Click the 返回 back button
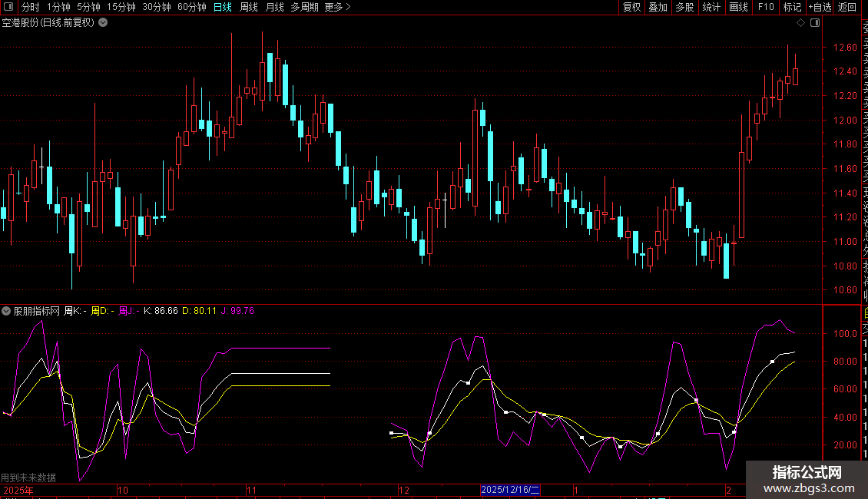This screenshot has width=868, height=499. point(847,7)
